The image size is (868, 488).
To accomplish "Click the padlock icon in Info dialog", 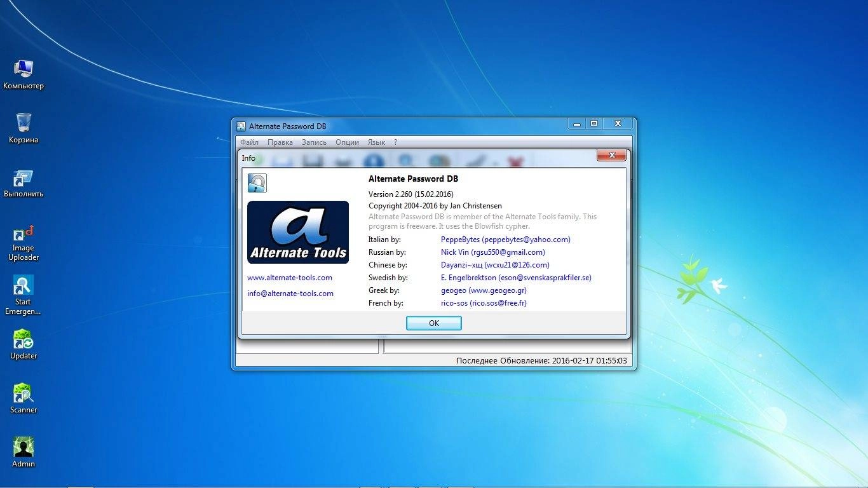I will [257, 183].
